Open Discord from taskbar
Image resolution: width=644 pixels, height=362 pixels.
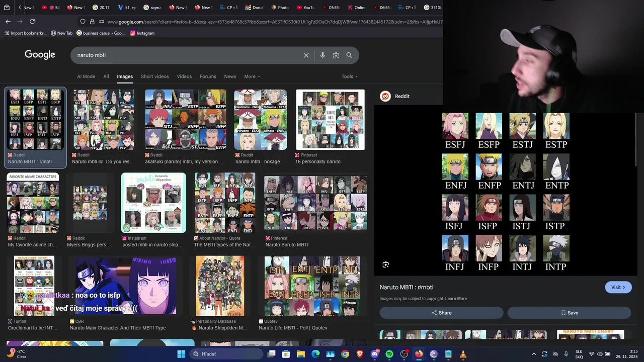click(x=374, y=354)
